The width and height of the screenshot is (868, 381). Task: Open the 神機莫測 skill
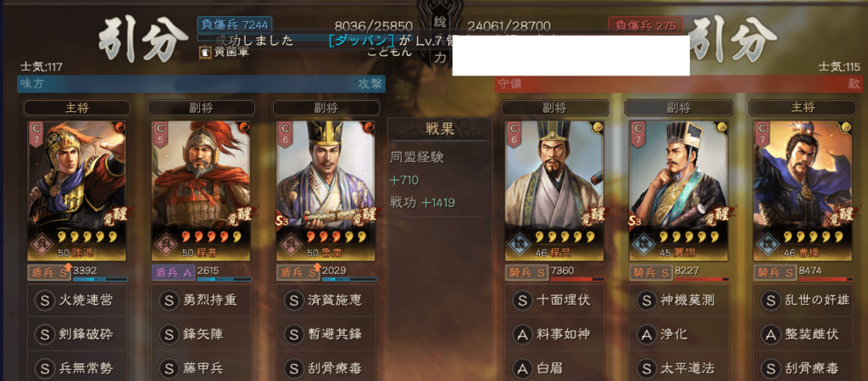679,300
